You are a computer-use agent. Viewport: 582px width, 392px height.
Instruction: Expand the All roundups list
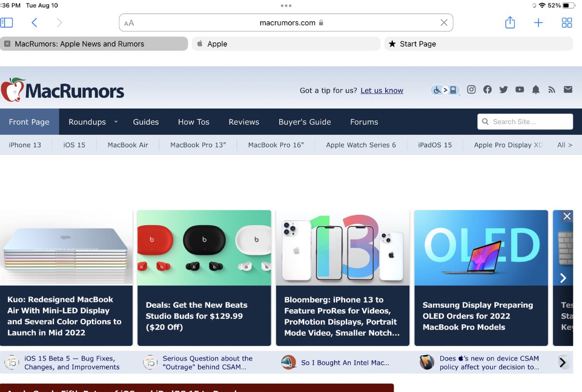(x=565, y=145)
